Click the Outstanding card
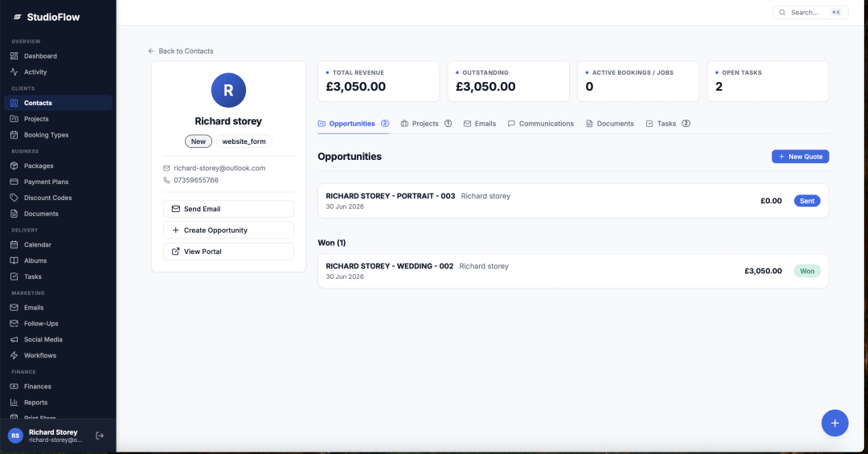The height and width of the screenshot is (454, 868). [x=508, y=81]
